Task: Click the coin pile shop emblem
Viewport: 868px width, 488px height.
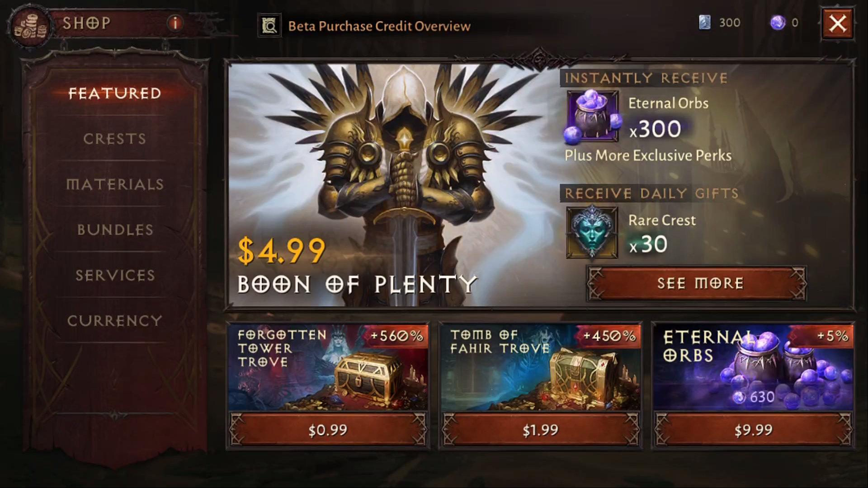Action: pos(30,27)
